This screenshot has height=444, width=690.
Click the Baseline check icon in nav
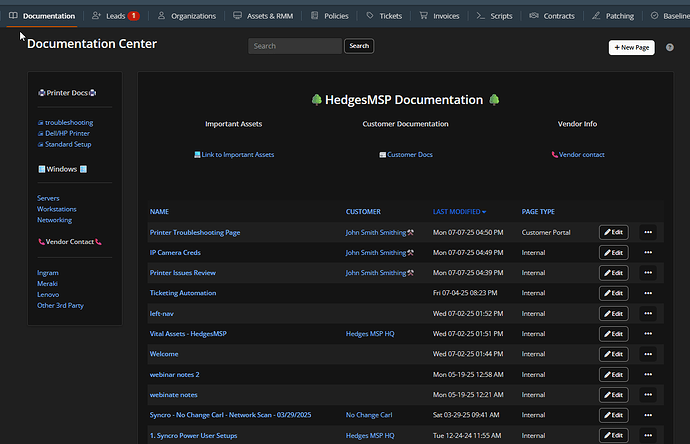click(x=654, y=16)
